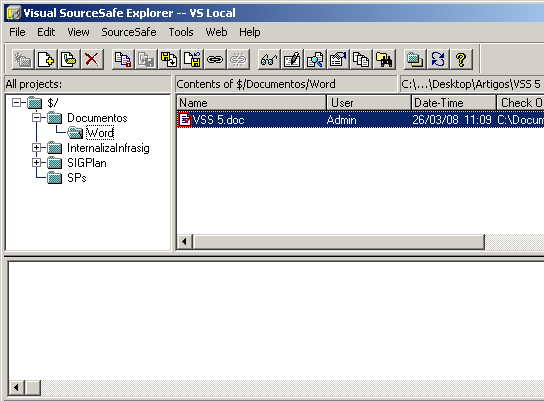Open the Web menu
This screenshot has width=544, height=401.
click(216, 32)
